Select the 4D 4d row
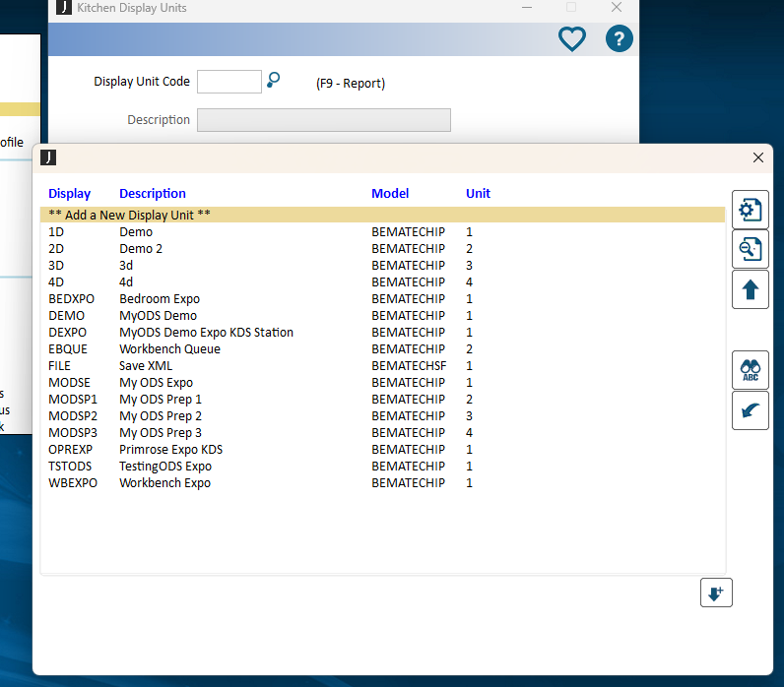Image resolution: width=784 pixels, height=687 pixels. point(382,282)
